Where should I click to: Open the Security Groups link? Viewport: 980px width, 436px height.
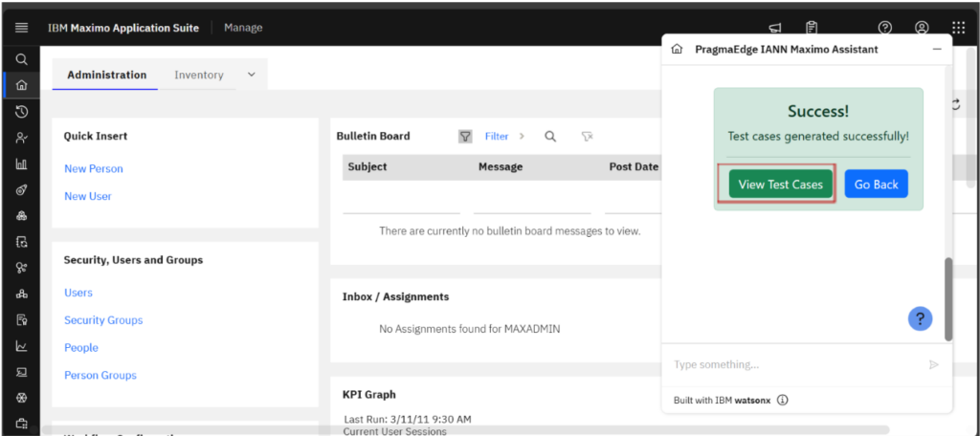coord(103,319)
